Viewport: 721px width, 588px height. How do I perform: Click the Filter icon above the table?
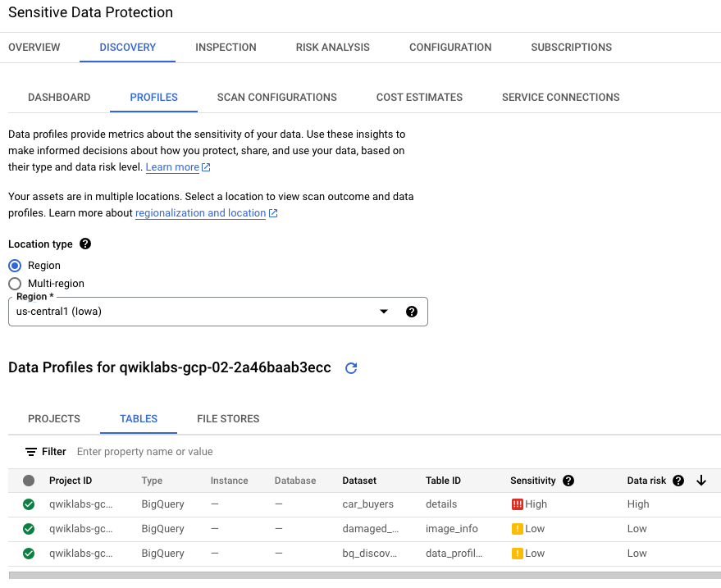tap(31, 452)
